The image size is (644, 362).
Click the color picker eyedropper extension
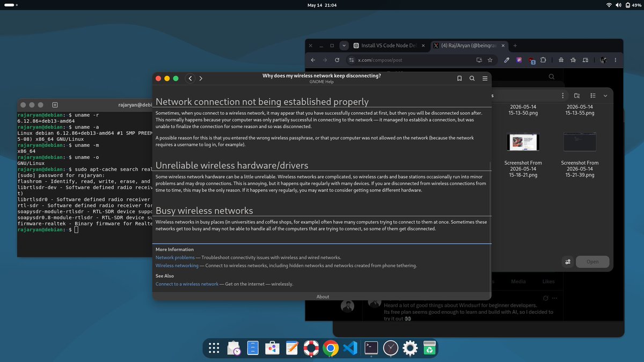point(507,60)
